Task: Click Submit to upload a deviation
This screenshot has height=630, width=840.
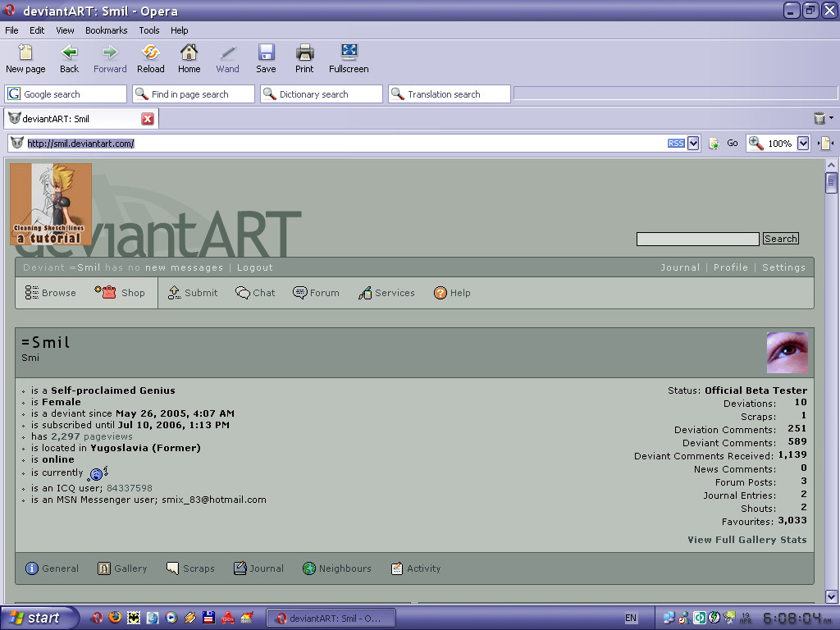Action: tap(193, 293)
